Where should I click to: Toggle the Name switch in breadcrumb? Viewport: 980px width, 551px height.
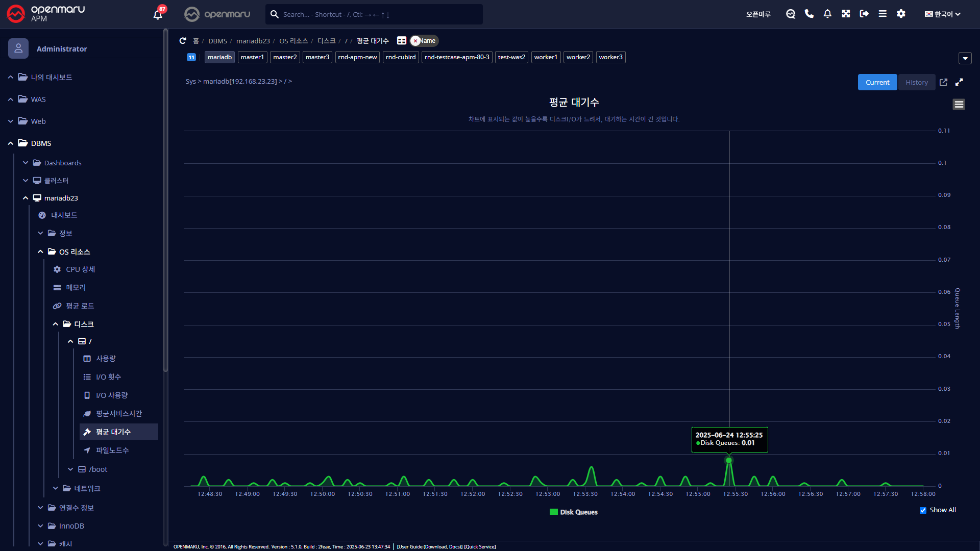coord(424,41)
